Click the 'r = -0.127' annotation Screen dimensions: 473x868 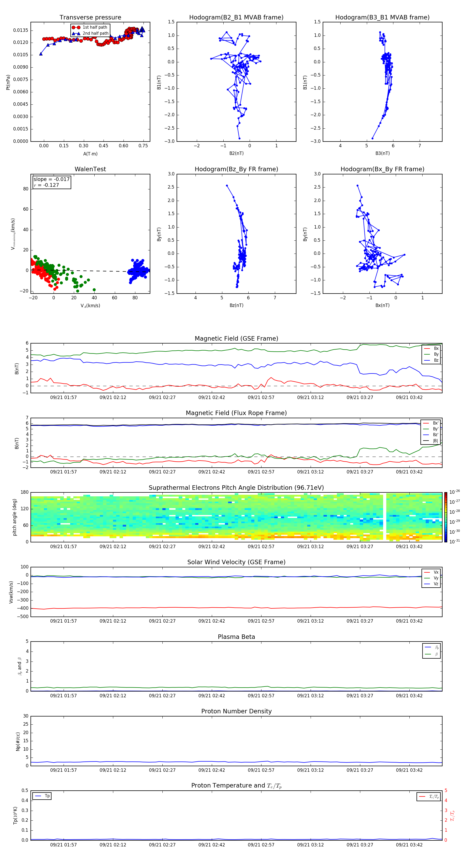click(x=47, y=185)
